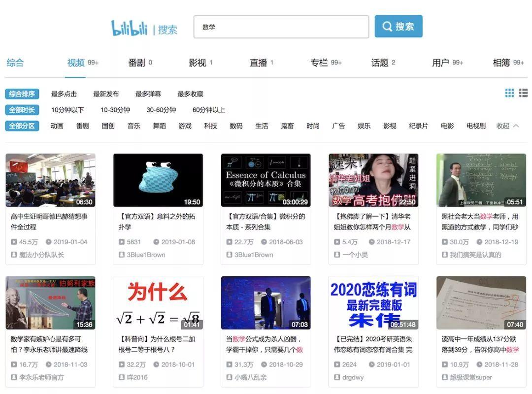Click play count icon beside 45.5万
This screenshot has width=532, height=394.
(14, 242)
